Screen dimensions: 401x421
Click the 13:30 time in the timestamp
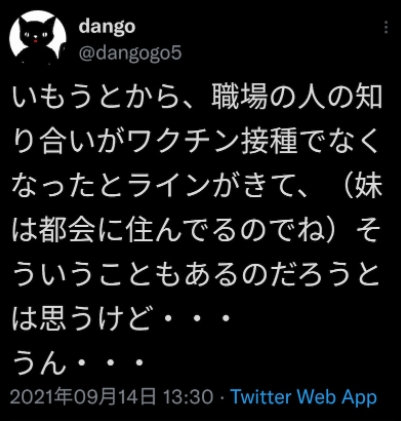click(188, 397)
